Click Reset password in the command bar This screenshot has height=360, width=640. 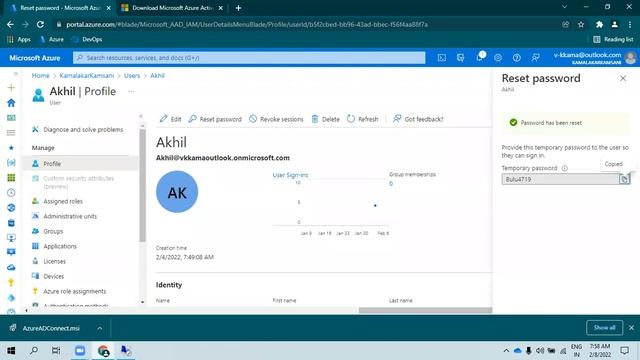click(215, 119)
